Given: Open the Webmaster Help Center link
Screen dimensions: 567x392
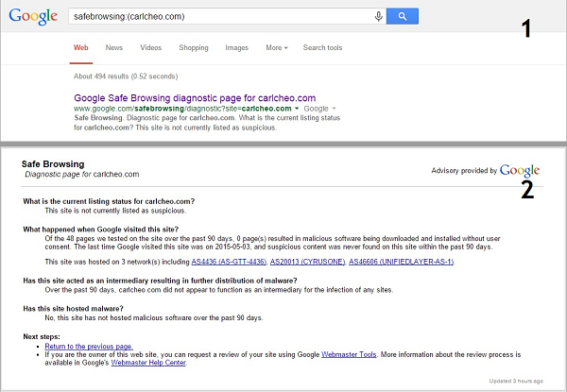Looking at the screenshot, I should click(x=148, y=363).
